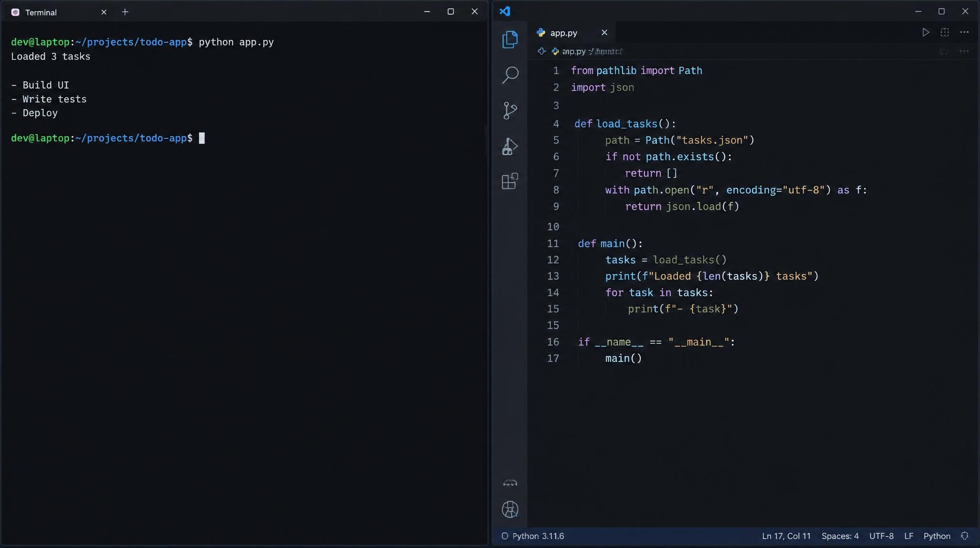Screen dimensions: 980x548
Task: Open the Explorer view in VS Code
Action: pos(510,39)
